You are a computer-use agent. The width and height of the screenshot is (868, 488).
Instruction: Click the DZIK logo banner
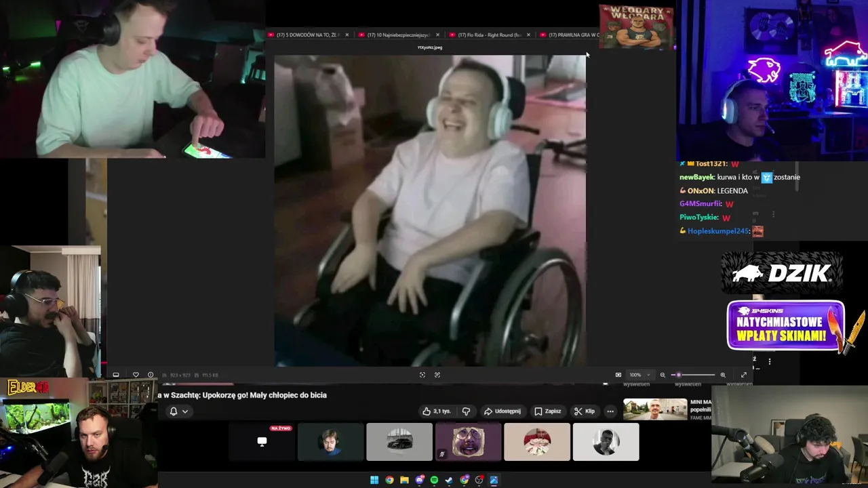[782, 274]
